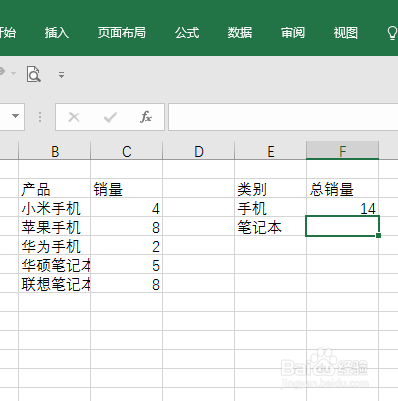Select the 华为手机 cell

(55, 246)
